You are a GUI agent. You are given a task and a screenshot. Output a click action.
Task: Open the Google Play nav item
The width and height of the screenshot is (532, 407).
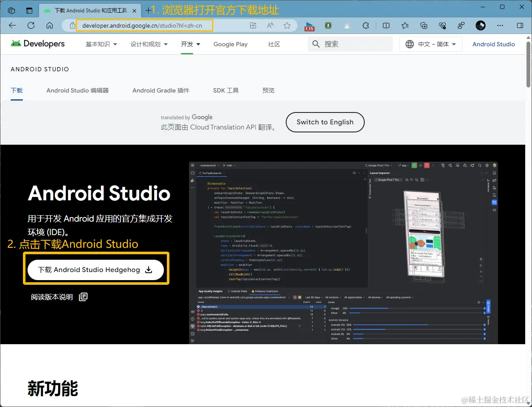[231, 44]
